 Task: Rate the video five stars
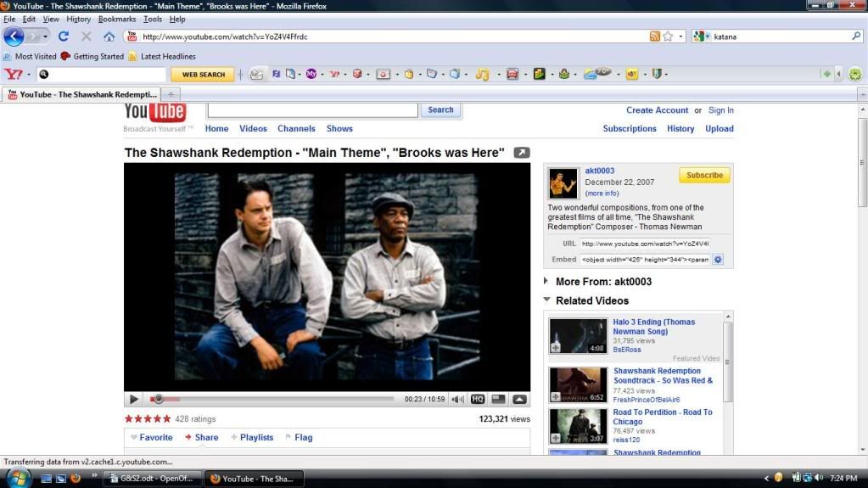[166, 419]
